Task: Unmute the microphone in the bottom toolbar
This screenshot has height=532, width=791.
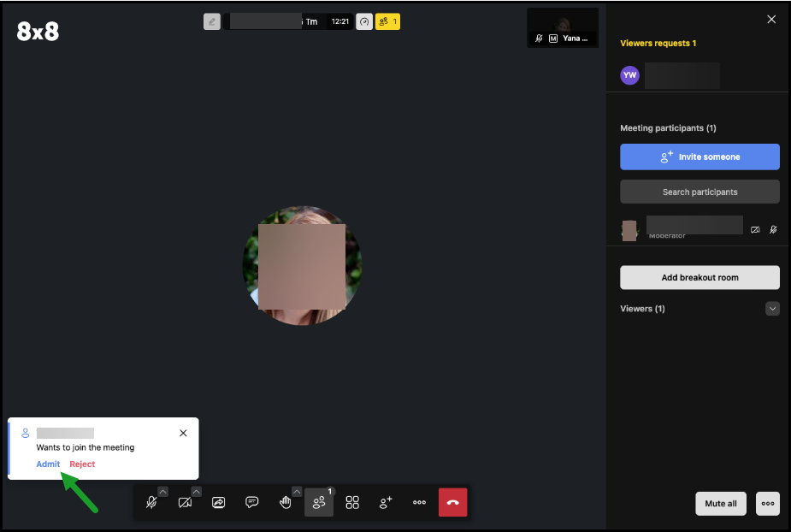Action: pyautogui.click(x=151, y=503)
